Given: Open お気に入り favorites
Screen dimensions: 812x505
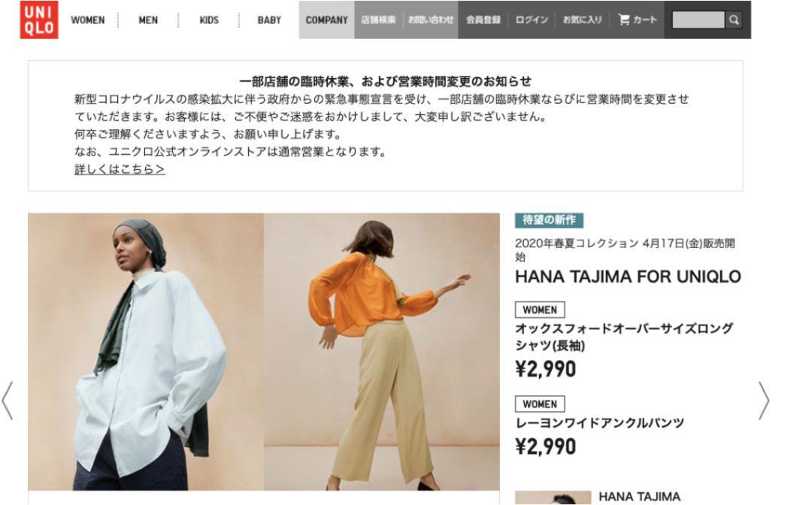Looking at the screenshot, I should 583,20.
